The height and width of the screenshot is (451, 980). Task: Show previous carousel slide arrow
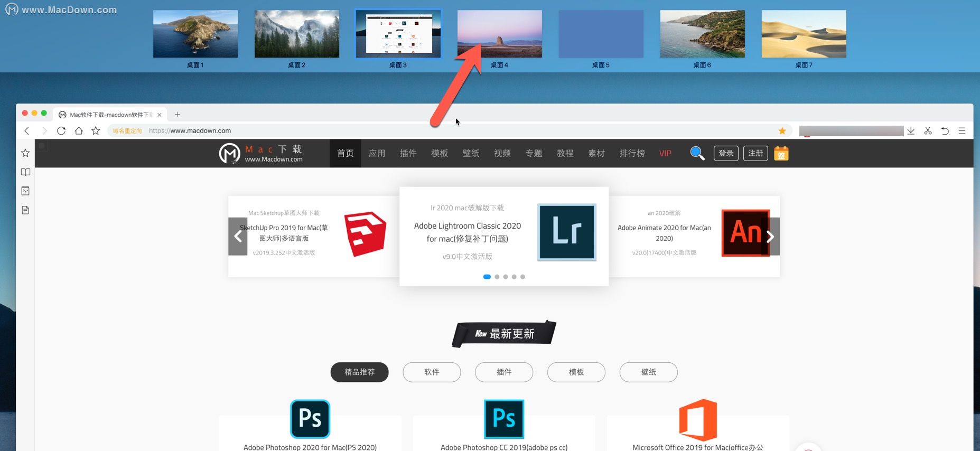[238, 237]
